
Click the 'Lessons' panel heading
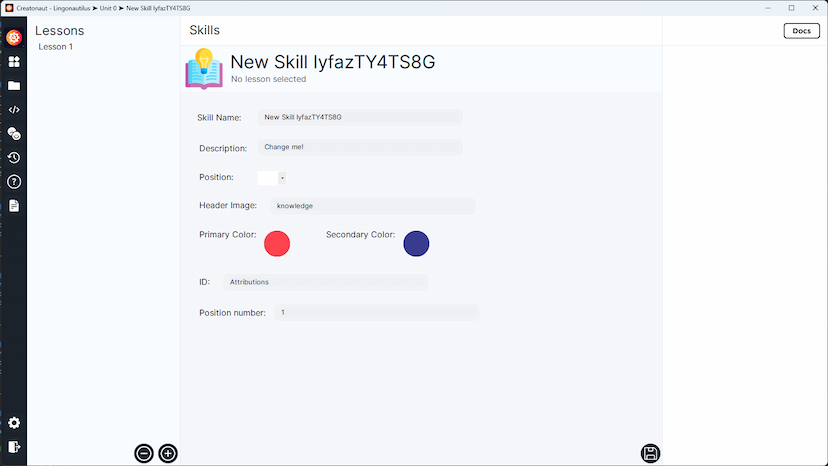click(x=60, y=31)
